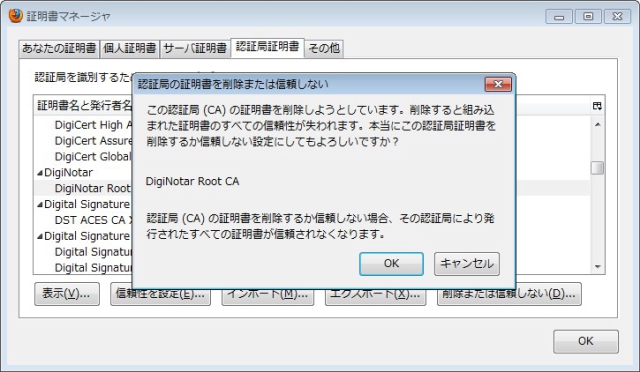Image resolution: width=640 pixels, height=372 pixels.
Task: Click the DigiNotar Root CA text in the dialog
Action: click(x=192, y=181)
